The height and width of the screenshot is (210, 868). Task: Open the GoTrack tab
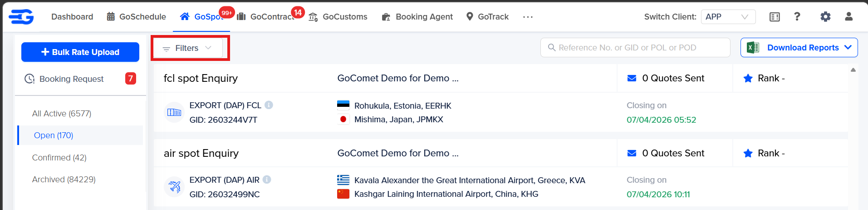tap(488, 17)
